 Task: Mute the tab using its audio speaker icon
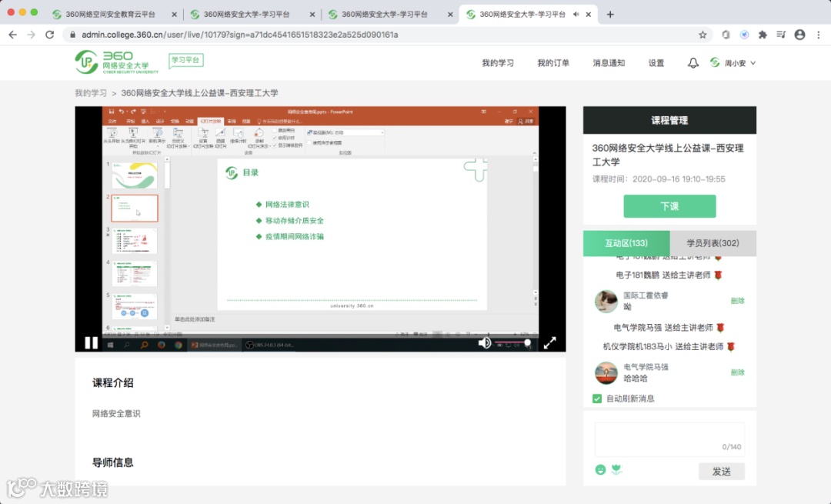click(x=576, y=15)
